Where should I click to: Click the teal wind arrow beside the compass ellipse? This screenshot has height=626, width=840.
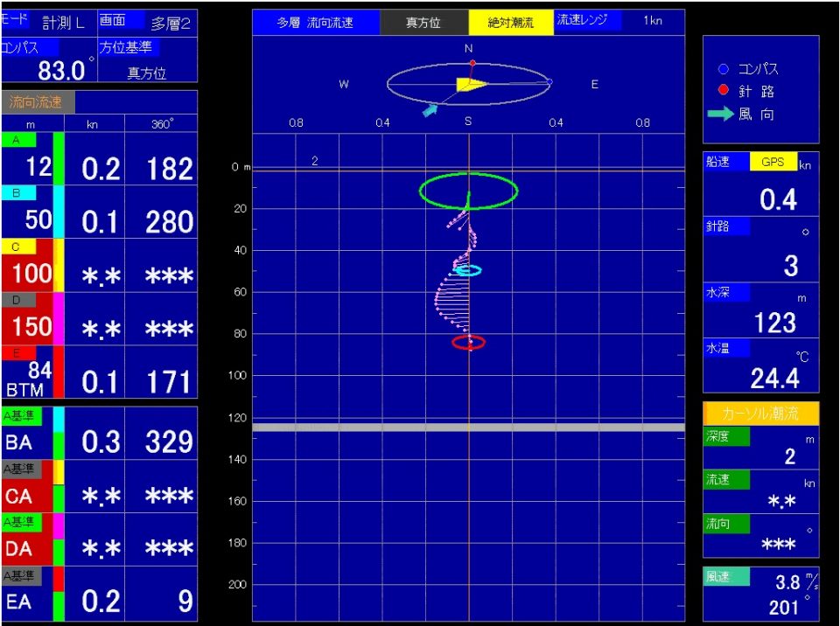click(x=430, y=110)
